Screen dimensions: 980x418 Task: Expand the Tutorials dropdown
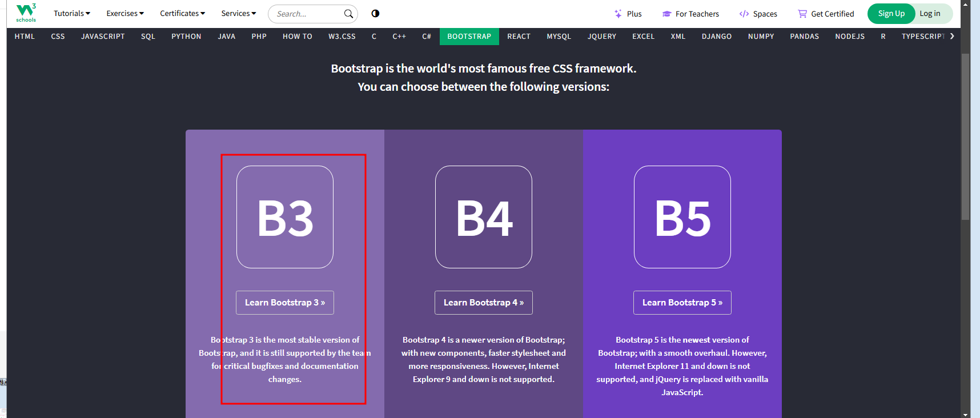72,14
